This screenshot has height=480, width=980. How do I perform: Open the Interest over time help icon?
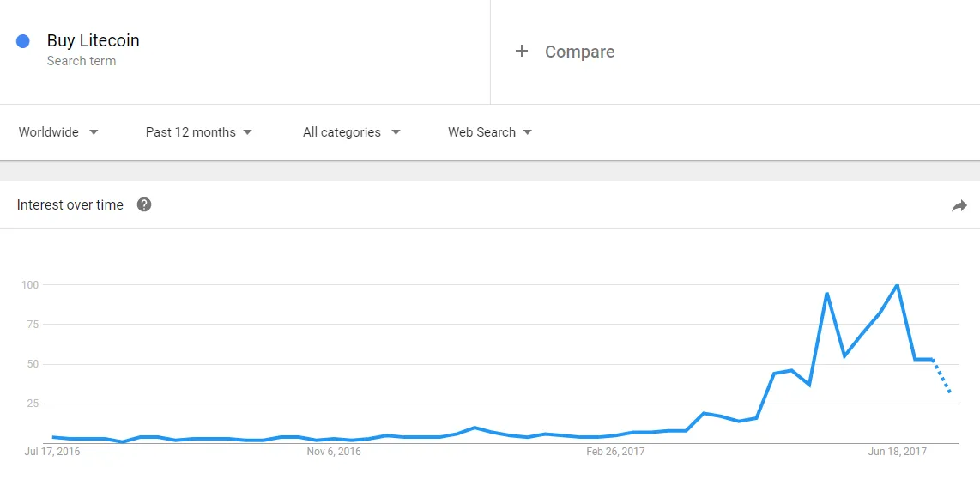coord(144,204)
